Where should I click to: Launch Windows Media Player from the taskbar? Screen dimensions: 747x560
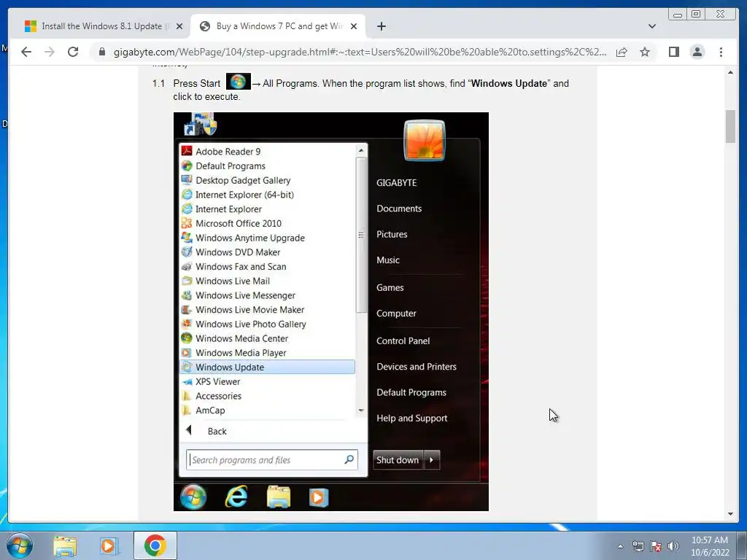click(109, 545)
